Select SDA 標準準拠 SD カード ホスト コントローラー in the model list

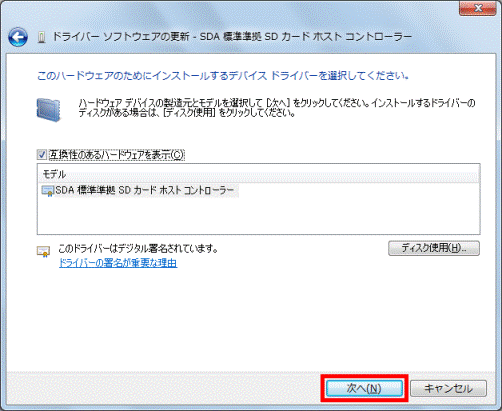click(140, 190)
